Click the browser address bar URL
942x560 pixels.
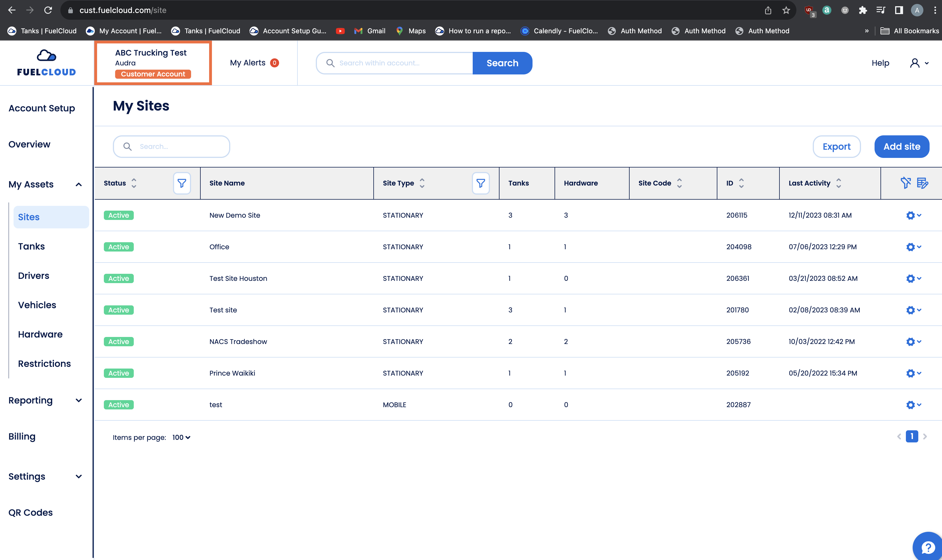(x=123, y=10)
